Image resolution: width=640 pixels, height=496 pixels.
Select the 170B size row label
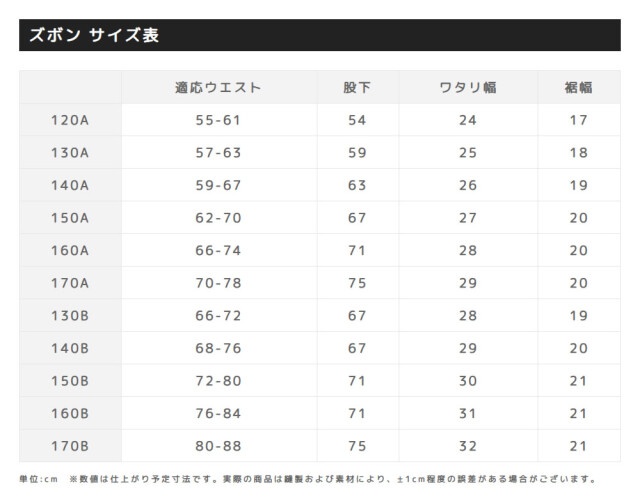pyautogui.click(x=70, y=446)
